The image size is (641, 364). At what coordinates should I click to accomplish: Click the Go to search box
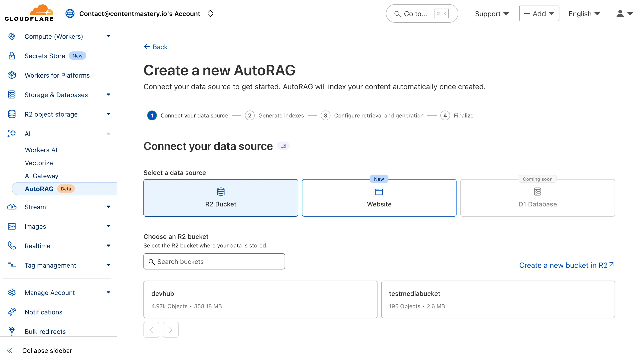tap(422, 13)
